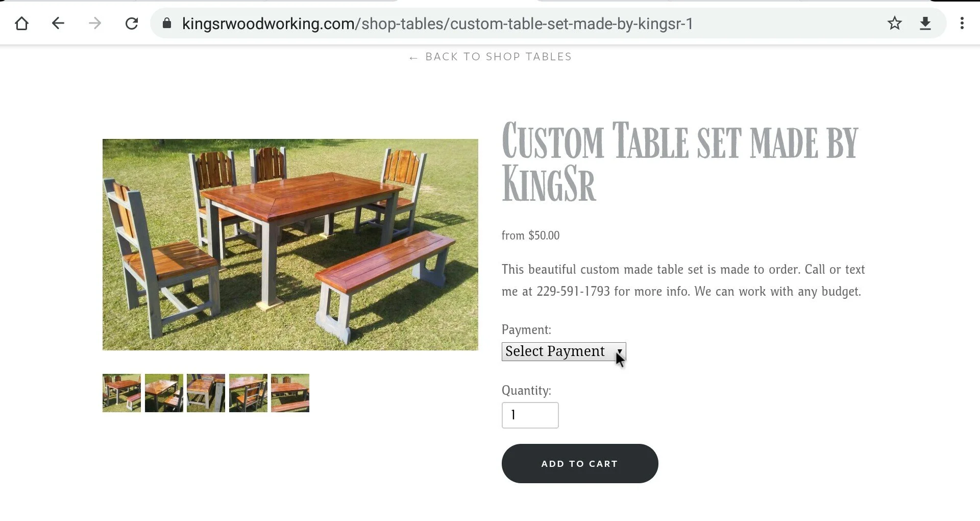Click the Custom Table Set product title
The width and height of the screenshot is (980, 521).
(x=680, y=161)
